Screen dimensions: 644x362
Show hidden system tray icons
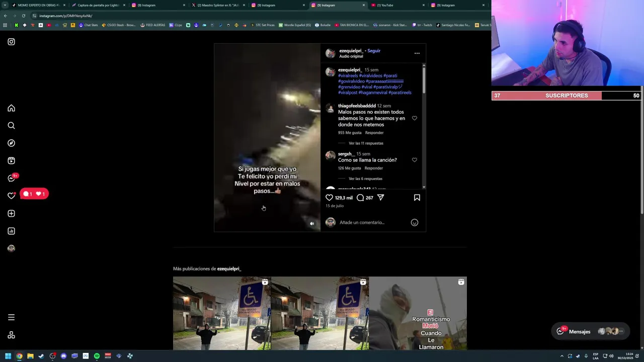tap(562, 356)
